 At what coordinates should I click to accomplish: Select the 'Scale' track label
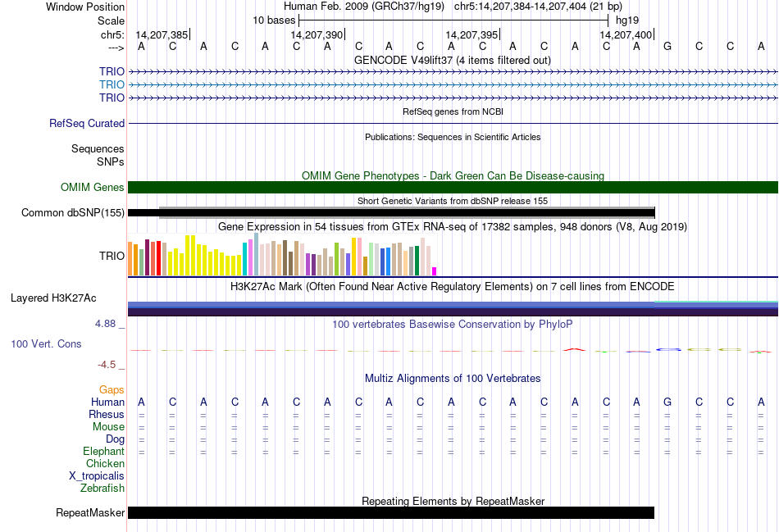pos(111,20)
